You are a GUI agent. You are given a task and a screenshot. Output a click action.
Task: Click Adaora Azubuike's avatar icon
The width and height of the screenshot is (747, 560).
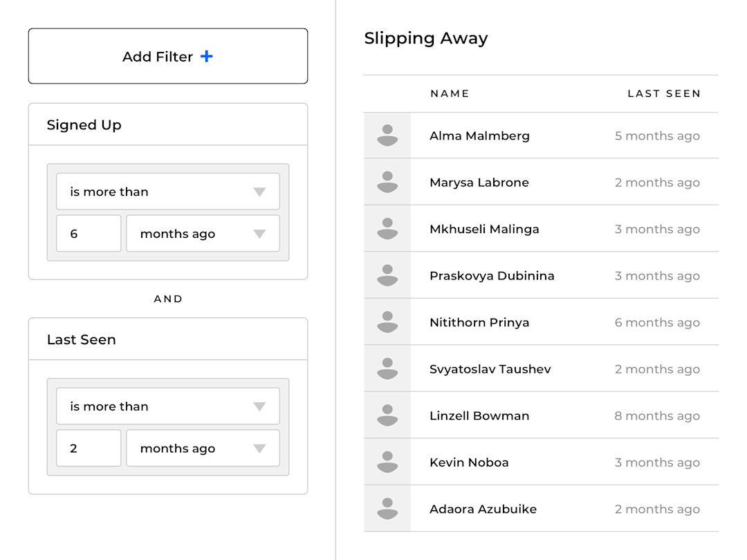(387, 509)
